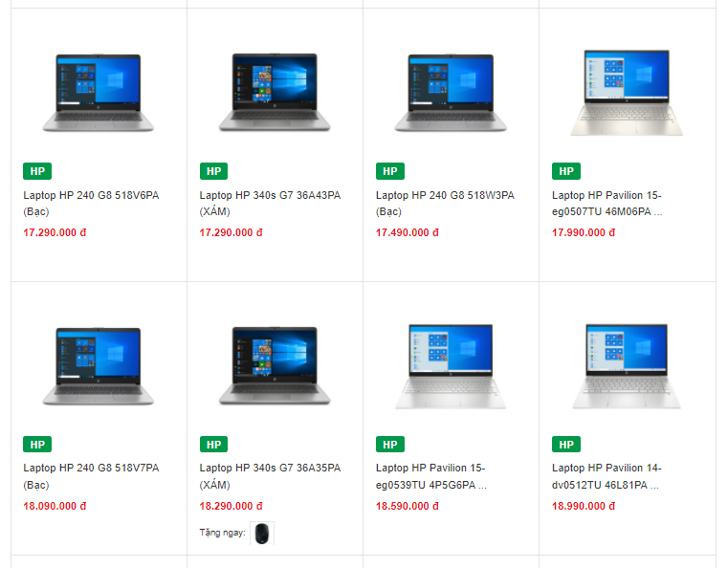Click HP badge on Pavilion 15-eg0539TU
Viewport: 728px width, 568px height.
point(390,445)
